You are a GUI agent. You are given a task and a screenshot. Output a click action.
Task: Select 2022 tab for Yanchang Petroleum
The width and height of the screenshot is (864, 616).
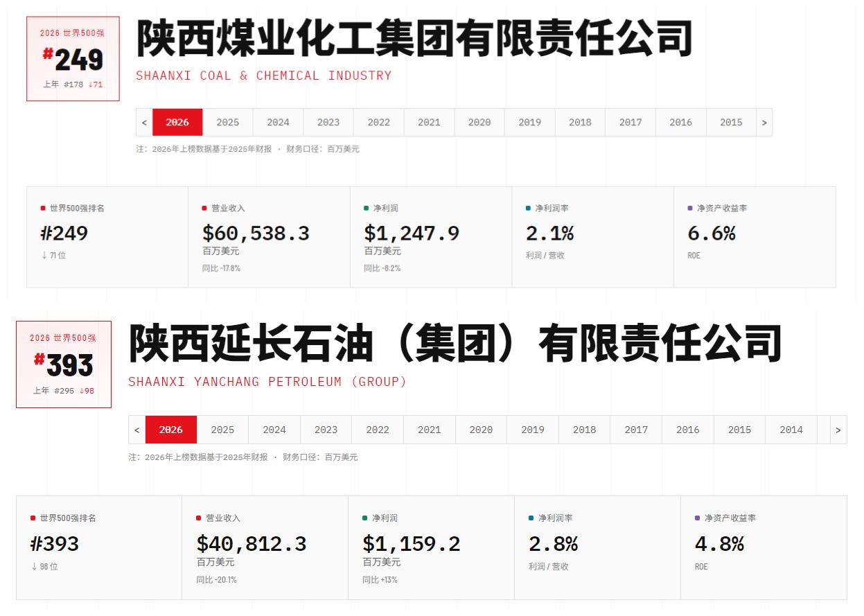pos(378,430)
